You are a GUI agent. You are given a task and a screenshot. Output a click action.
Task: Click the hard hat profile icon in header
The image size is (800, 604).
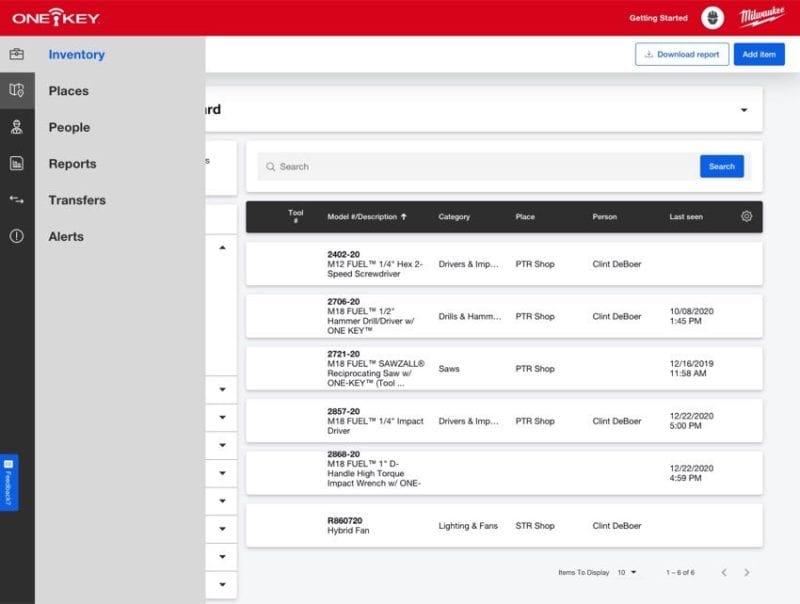coord(713,16)
